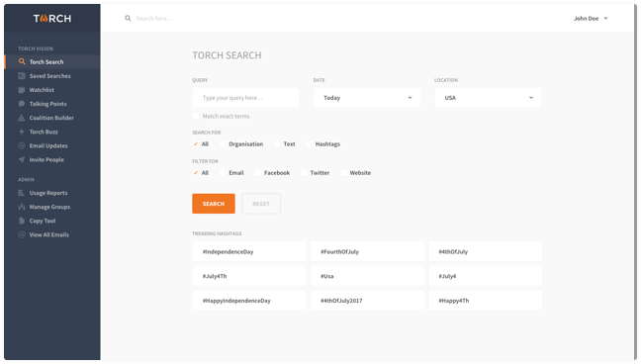Screen dimensions: 641x364
Task: Click the Watchlist sidebar icon
Action: (x=22, y=90)
